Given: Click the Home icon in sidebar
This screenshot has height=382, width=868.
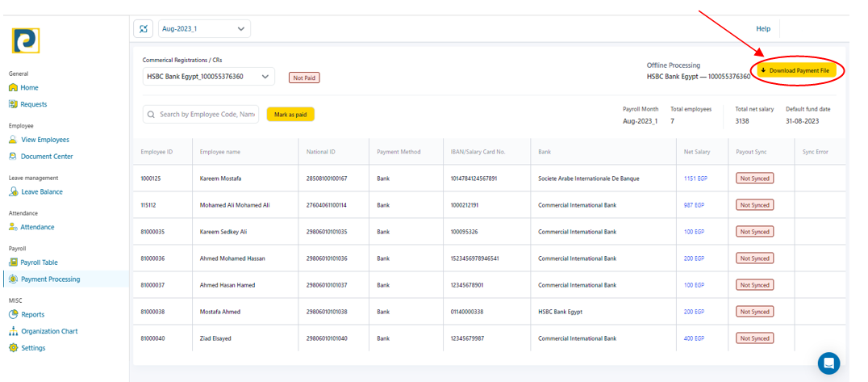Looking at the screenshot, I should [x=13, y=87].
